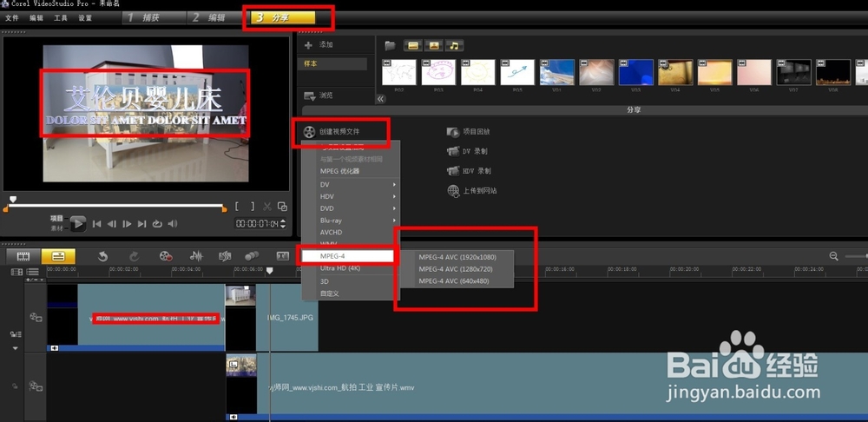Choose 自定义 menu entry
This screenshot has height=422, width=868.
tap(351, 293)
